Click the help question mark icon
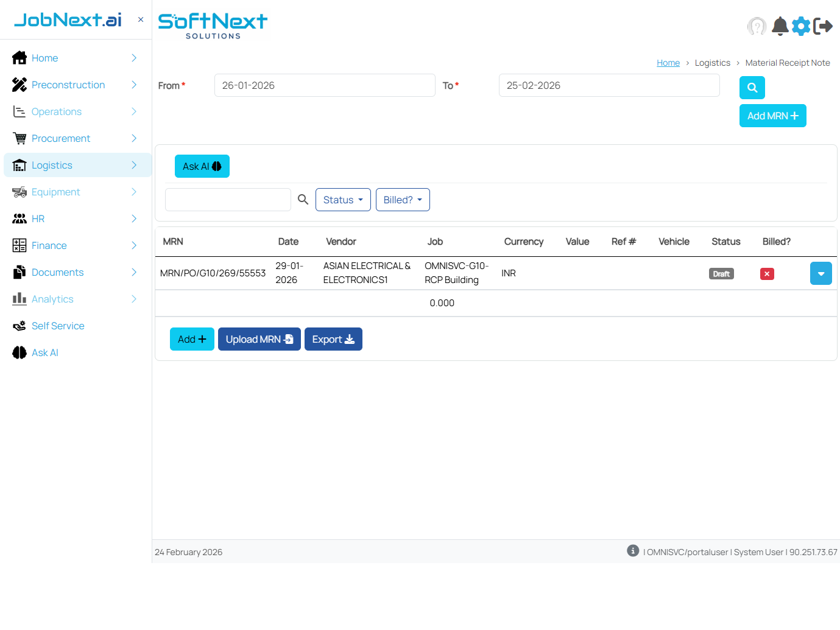Image resolution: width=840 pixels, height=630 pixels. click(x=757, y=26)
